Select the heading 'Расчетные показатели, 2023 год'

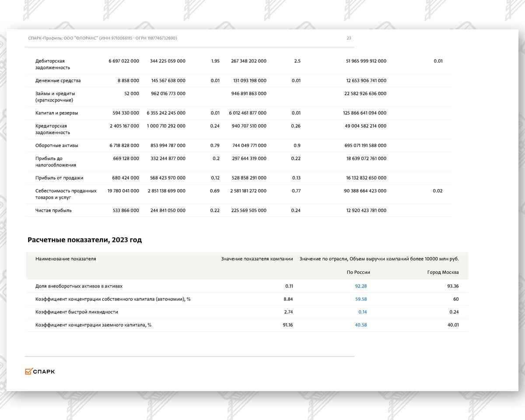[85, 240]
